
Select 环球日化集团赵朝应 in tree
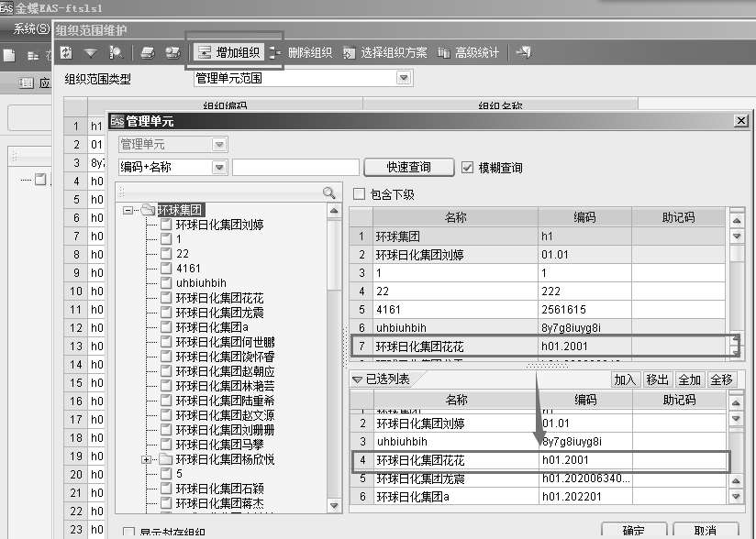tap(225, 371)
